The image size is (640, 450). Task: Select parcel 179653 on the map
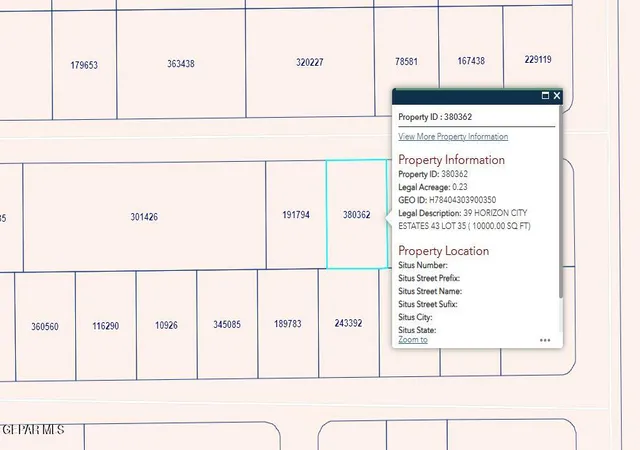click(84, 65)
